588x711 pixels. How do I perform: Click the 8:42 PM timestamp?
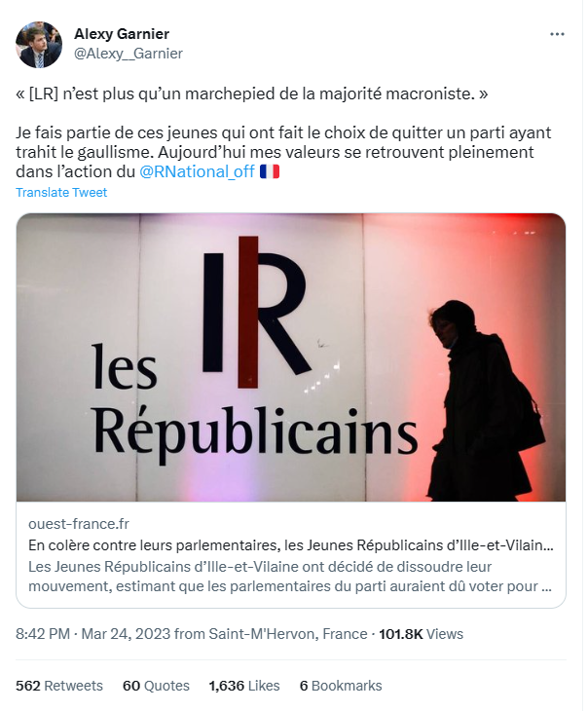[43, 634]
